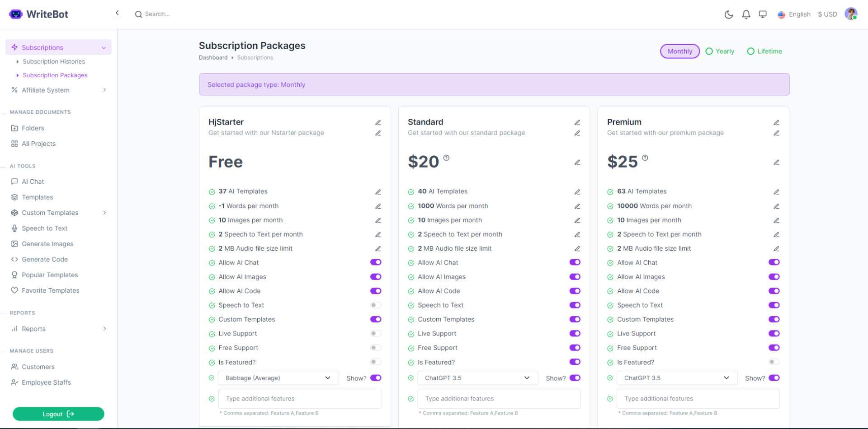Open the ChatGPT 3.5 model dropdown for Standard
868x429 pixels.
(477, 378)
